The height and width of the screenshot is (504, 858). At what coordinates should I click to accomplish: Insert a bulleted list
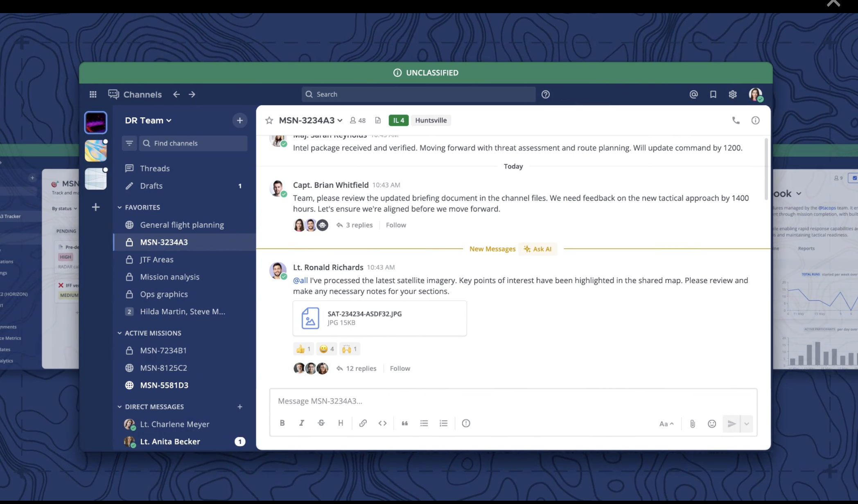coord(424,423)
